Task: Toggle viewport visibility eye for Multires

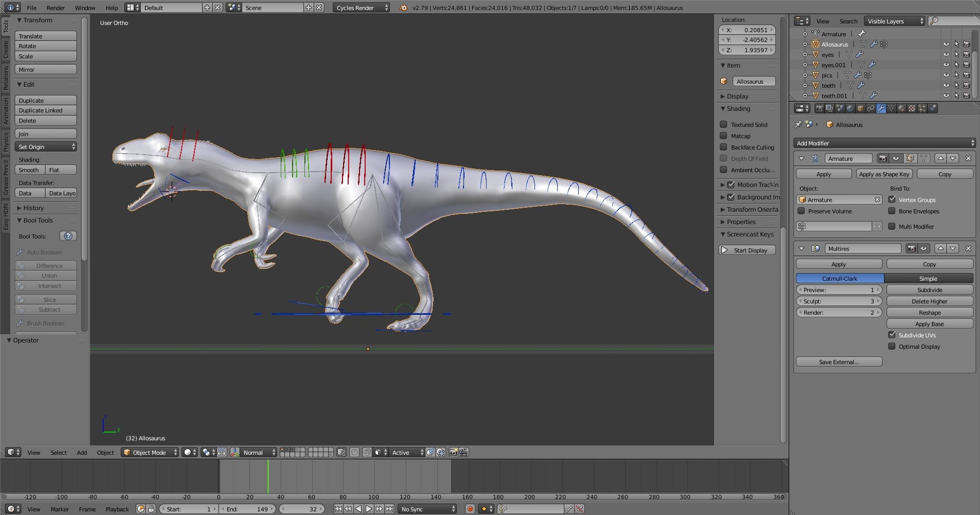Action: (924, 249)
